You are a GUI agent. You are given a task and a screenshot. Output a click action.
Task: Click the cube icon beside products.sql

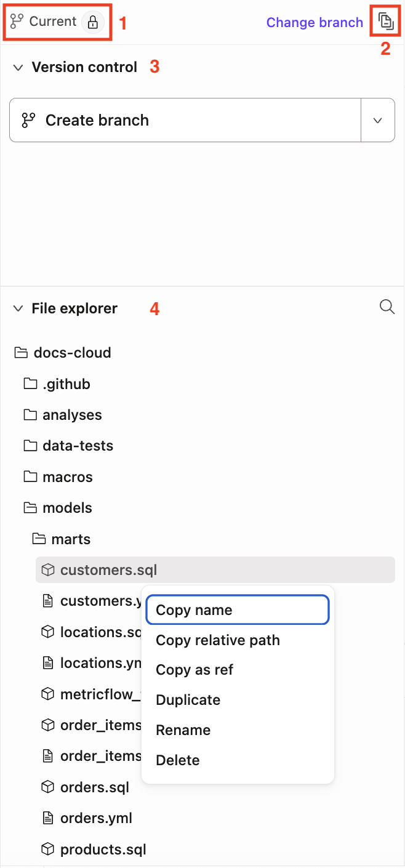click(x=47, y=849)
